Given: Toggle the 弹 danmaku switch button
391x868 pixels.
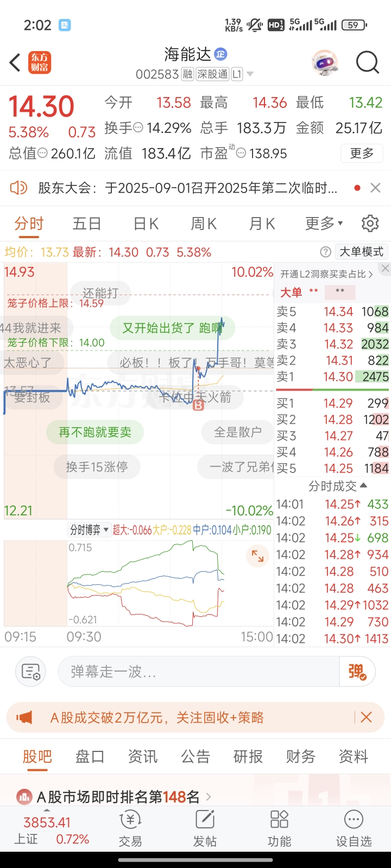Looking at the screenshot, I should coord(357,672).
